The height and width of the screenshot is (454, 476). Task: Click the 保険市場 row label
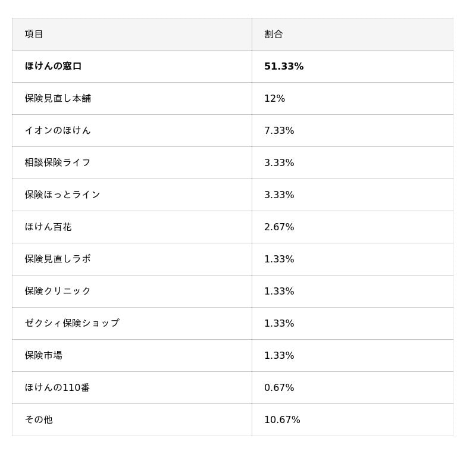coord(43,355)
